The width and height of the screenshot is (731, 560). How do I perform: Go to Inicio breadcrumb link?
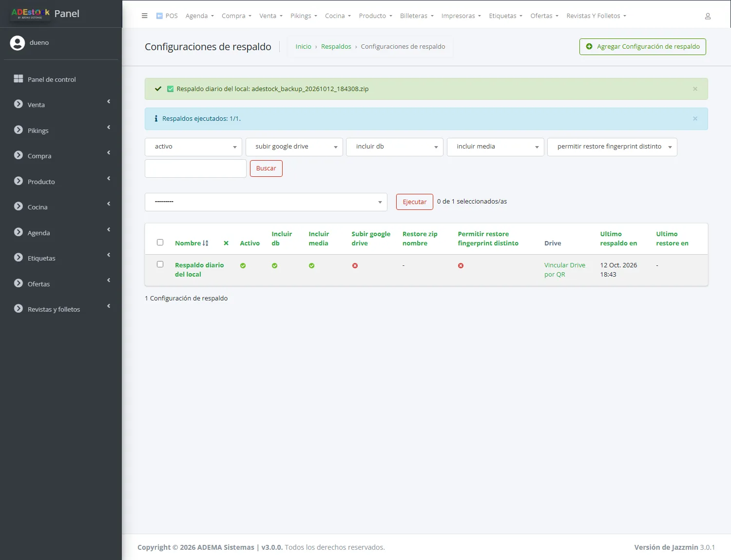(x=303, y=47)
